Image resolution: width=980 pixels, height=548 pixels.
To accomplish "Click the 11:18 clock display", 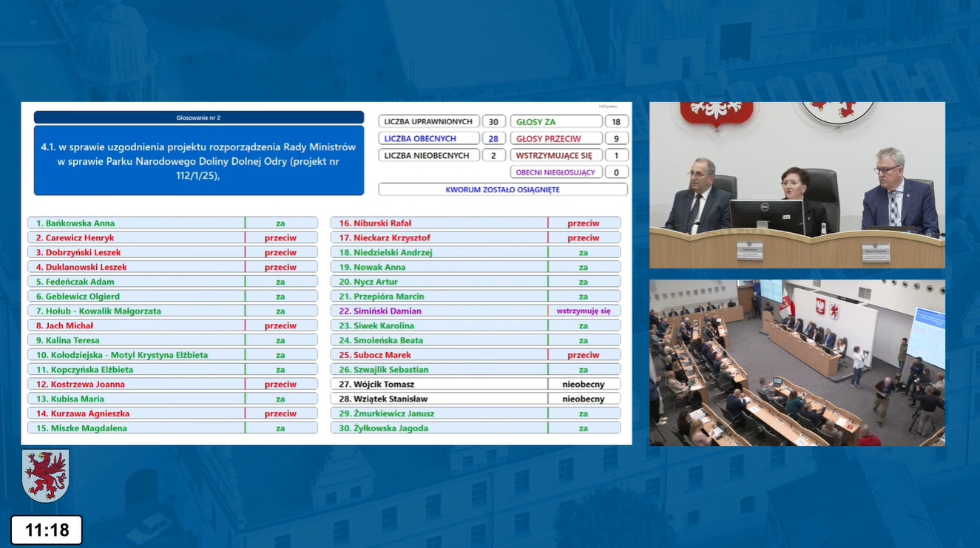I will (47, 530).
